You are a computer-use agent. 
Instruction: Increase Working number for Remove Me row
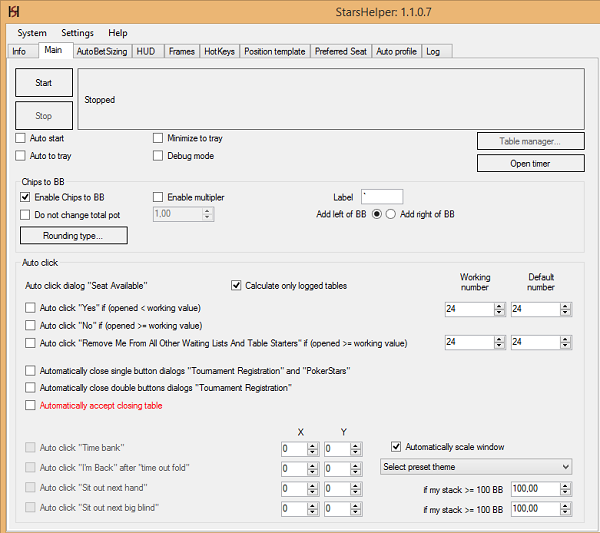pyautogui.click(x=499, y=339)
